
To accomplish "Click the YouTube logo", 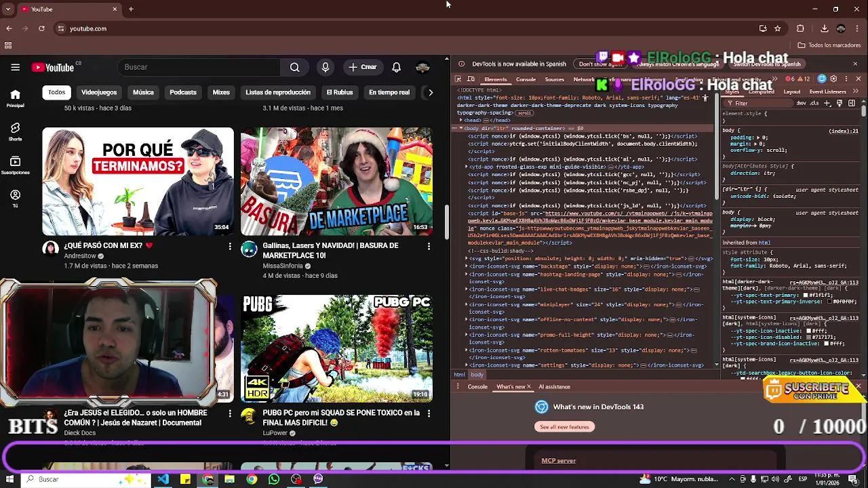I will pyautogui.click(x=53, y=67).
